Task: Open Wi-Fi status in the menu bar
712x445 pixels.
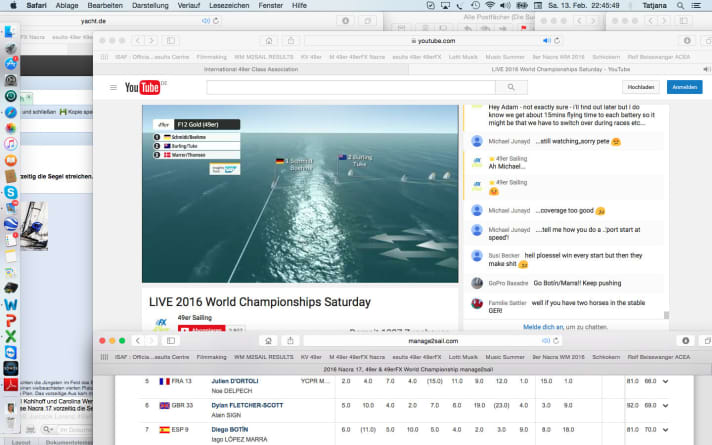Action: [490, 5]
